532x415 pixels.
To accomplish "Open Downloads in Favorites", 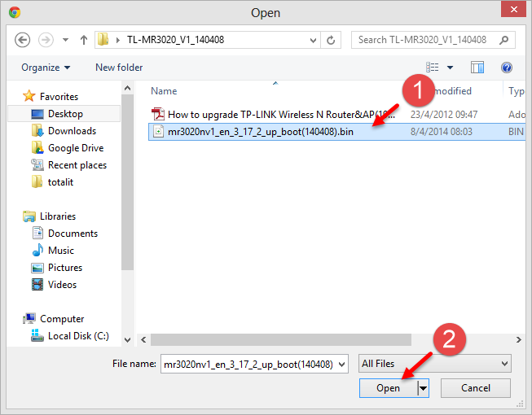I will 72,131.
